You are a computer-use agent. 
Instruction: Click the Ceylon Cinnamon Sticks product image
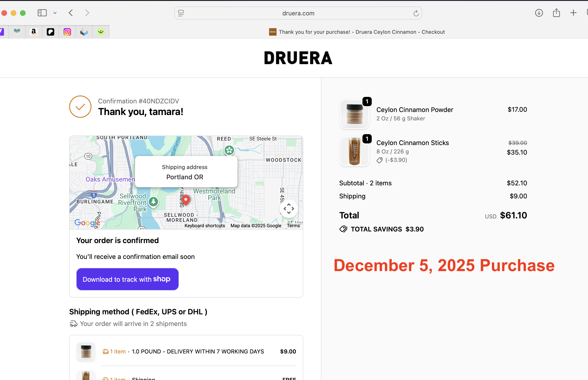354,151
